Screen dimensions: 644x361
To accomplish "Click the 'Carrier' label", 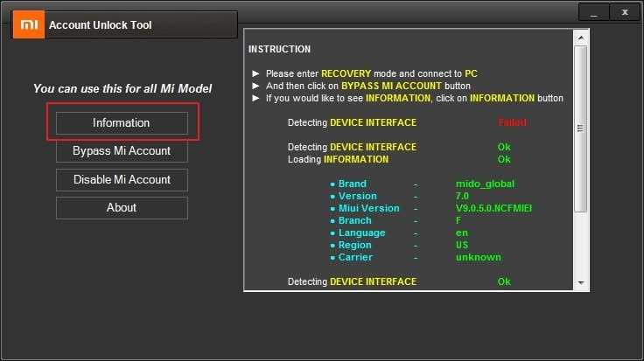I will 355,257.
